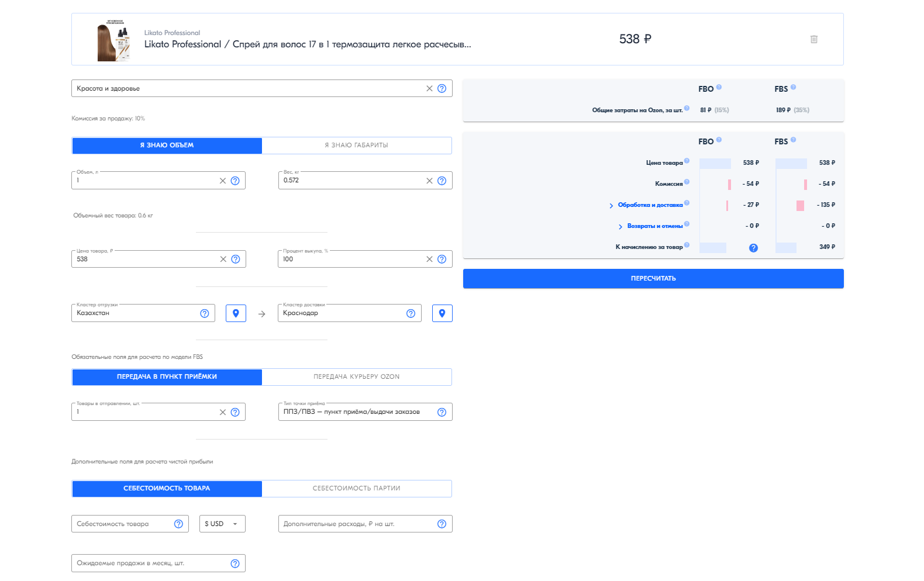Screen dimensions: 924x581
Task: Select Передача в пункт приёмки tab
Action: pyautogui.click(x=167, y=377)
